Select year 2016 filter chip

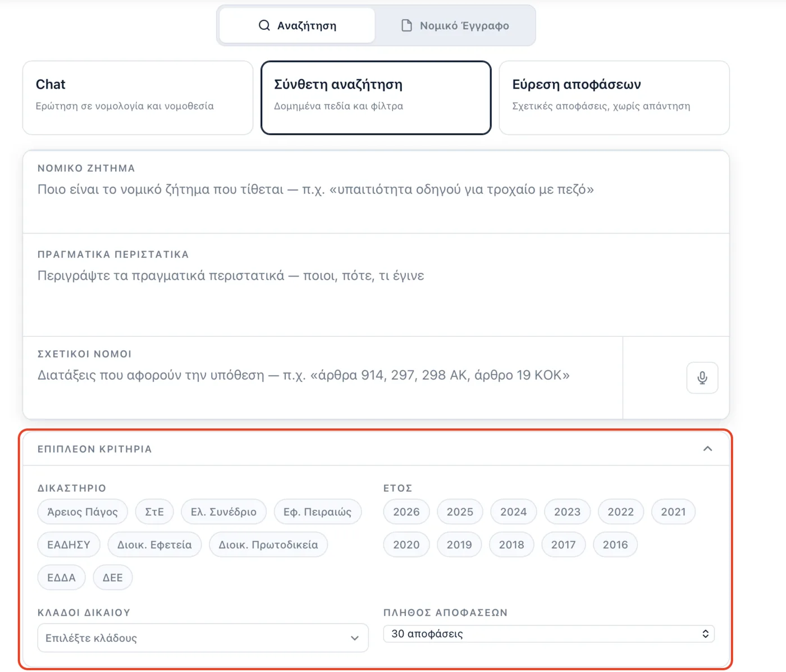click(615, 545)
